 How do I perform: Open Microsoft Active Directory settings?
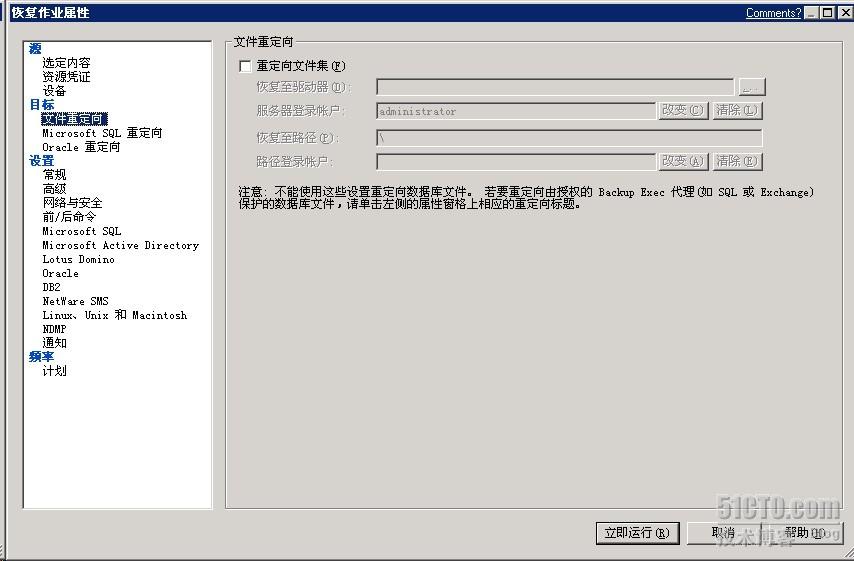(120, 245)
